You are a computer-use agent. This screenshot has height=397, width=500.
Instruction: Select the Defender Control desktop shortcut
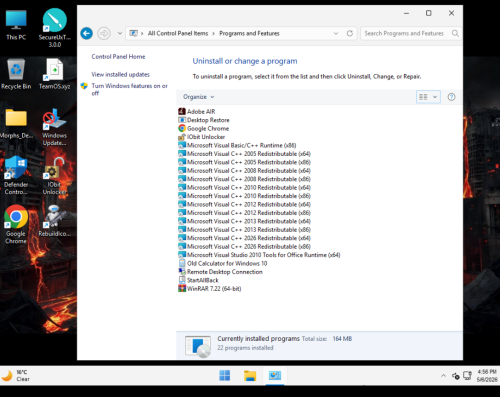(16, 176)
